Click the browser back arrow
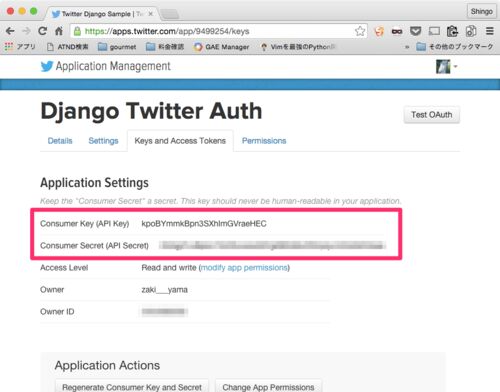Screen dimensions: 500x392 [x=10, y=31]
